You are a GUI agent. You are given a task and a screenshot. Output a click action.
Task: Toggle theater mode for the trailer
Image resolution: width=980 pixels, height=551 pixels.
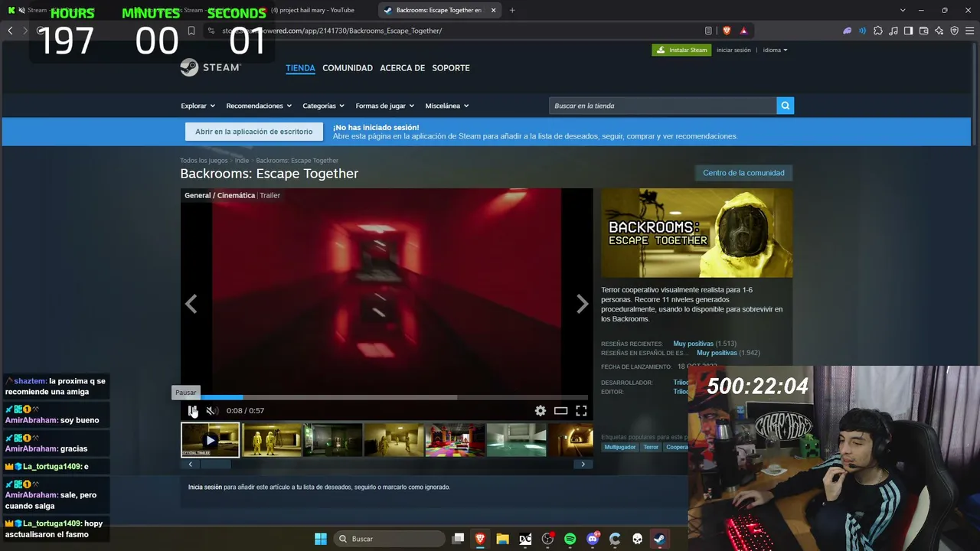[x=561, y=411]
